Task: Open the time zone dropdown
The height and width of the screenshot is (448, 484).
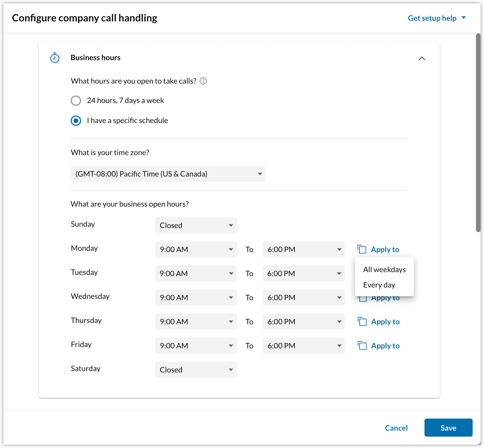Action: [x=168, y=174]
